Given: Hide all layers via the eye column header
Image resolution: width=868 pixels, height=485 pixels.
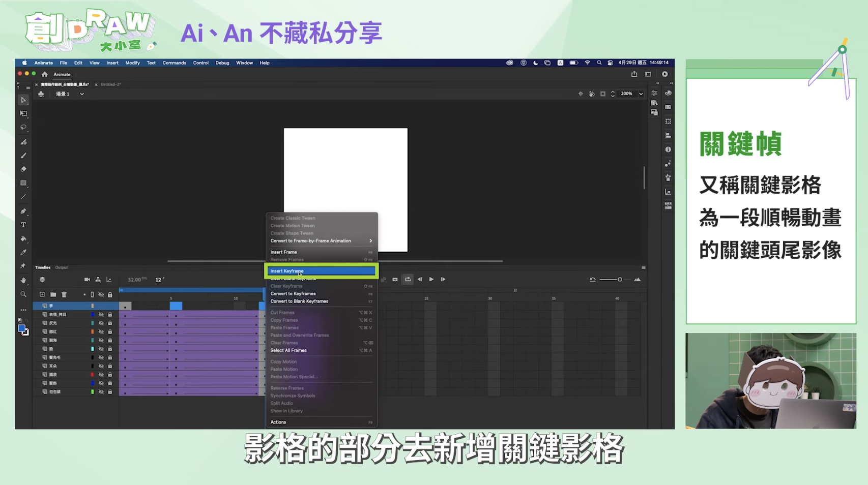Looking at the screenshot, I should (101, 295).
